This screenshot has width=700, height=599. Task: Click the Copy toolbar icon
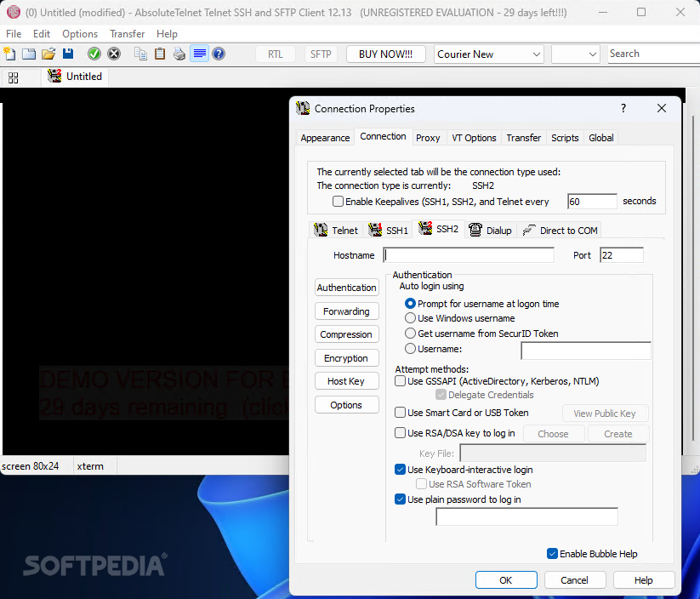pos(140,54)
